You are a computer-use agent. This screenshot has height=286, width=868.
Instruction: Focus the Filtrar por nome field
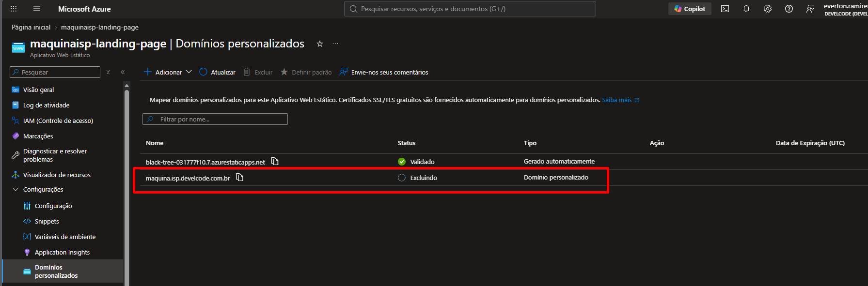tap(215, 119)
